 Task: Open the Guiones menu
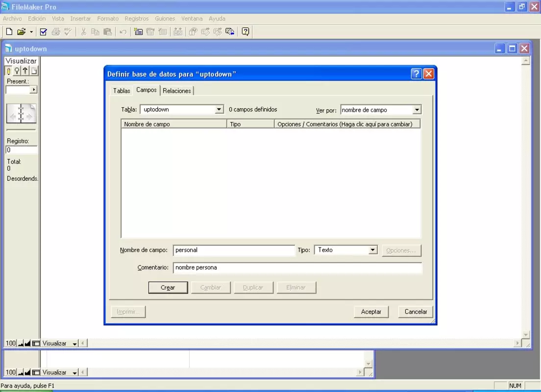point(165,19)
